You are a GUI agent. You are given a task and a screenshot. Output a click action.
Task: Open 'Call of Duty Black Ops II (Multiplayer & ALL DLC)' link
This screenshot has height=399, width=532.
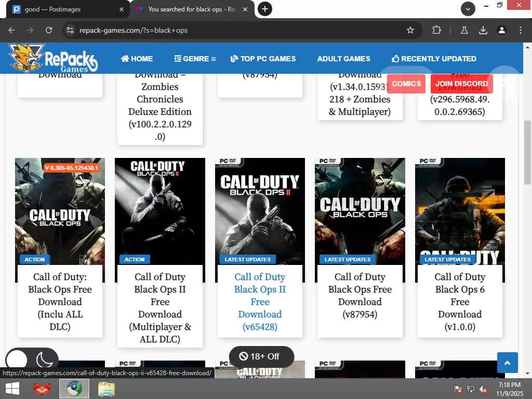[160, 308]
